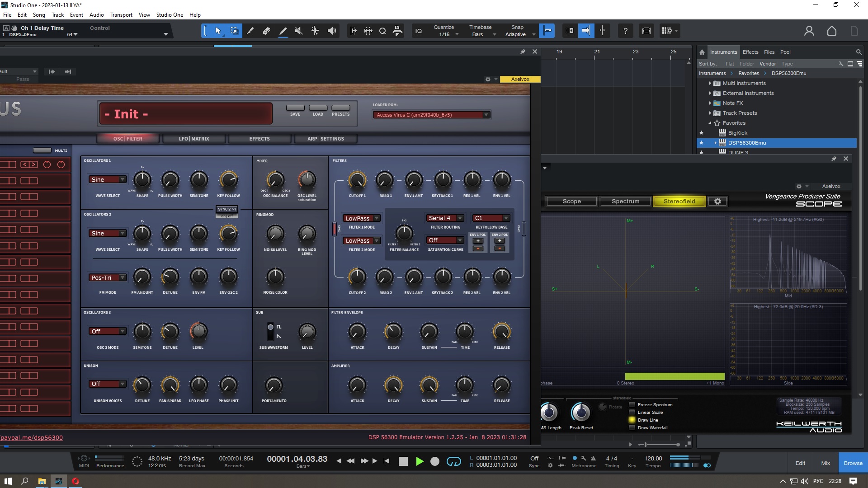Open the Scope settings gear tab
868x488 pixels.
[717, 201]
